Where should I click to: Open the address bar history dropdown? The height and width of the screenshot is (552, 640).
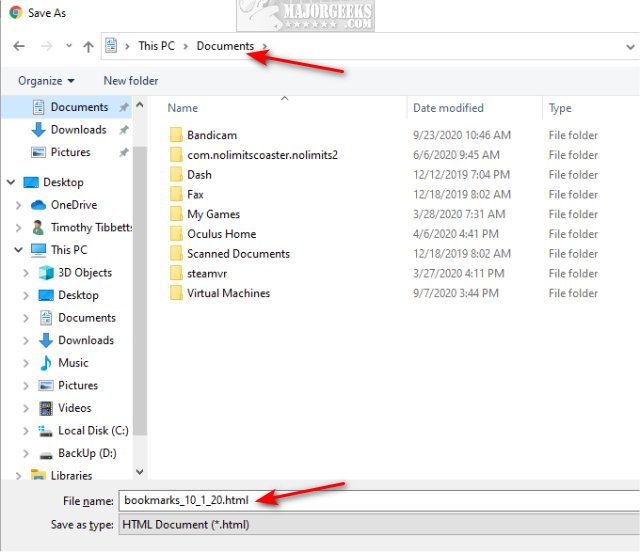pos(630,47)
